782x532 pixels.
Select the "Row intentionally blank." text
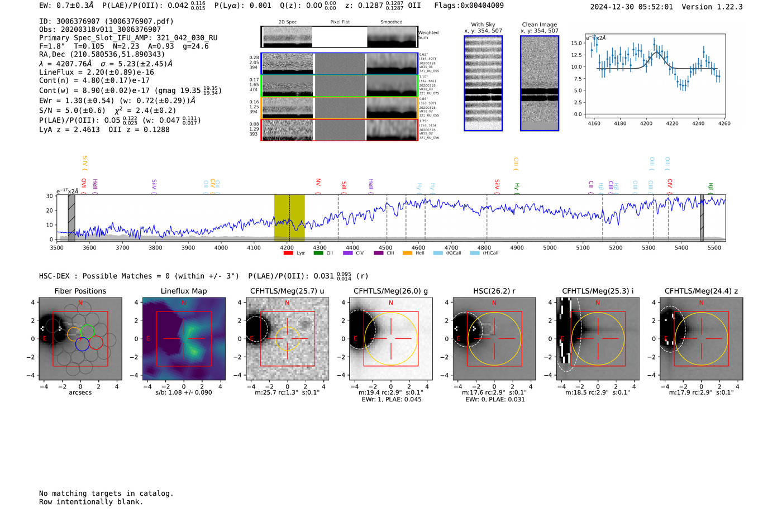coord(91,502)
